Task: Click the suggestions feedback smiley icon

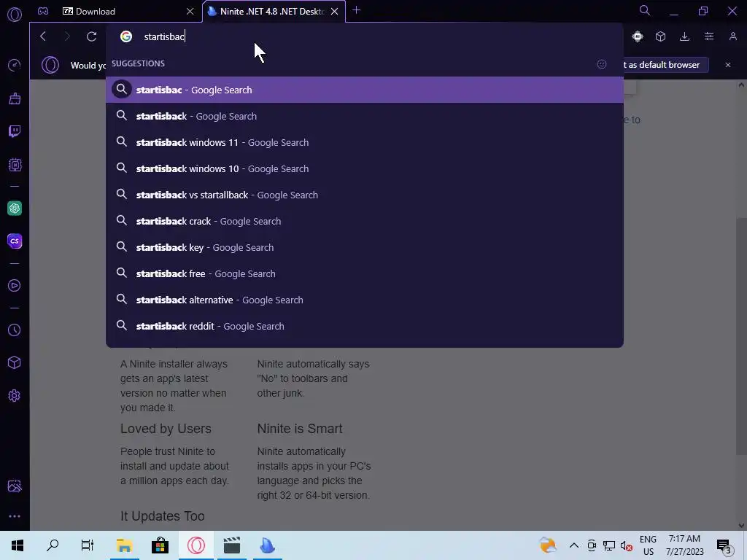Action: pos(602,64)
